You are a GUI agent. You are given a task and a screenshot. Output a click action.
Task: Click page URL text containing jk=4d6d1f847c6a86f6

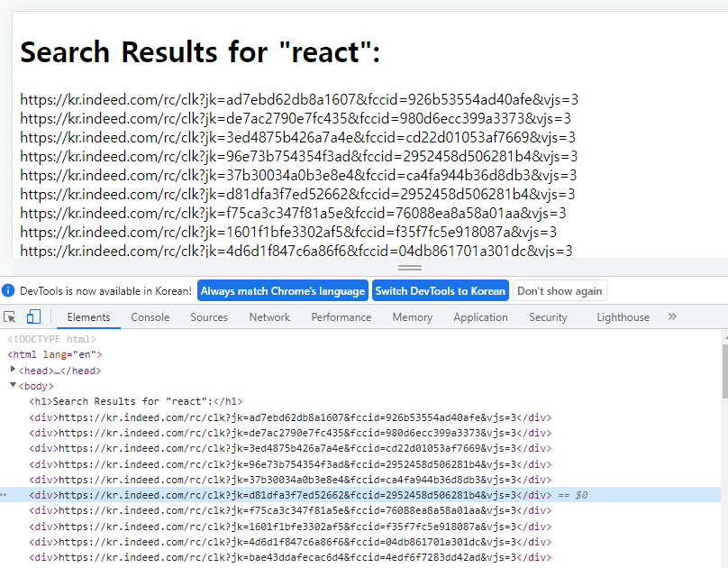point(296,251)
